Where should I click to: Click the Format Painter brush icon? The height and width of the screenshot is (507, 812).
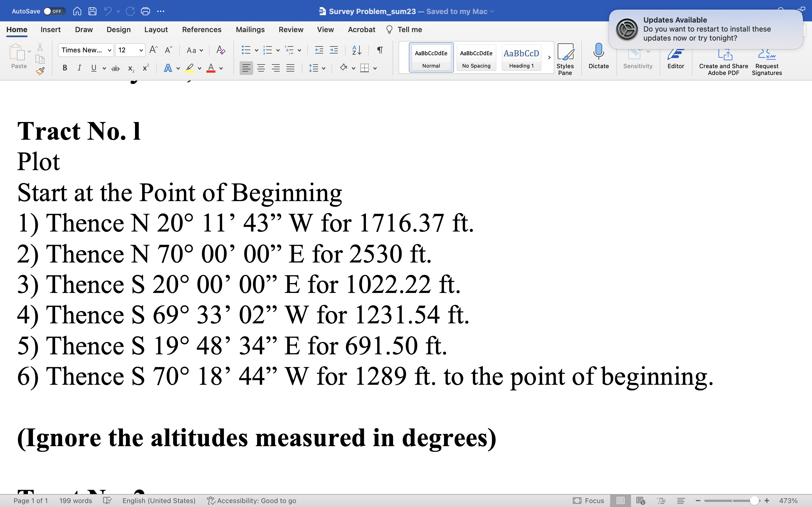pyautogui.click(x=40, y=71)
